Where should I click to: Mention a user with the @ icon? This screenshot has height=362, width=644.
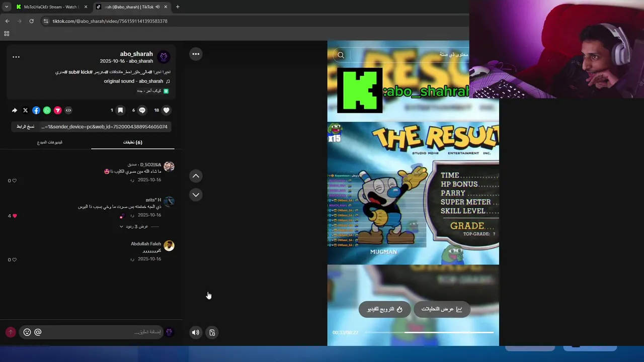[38, 332]
